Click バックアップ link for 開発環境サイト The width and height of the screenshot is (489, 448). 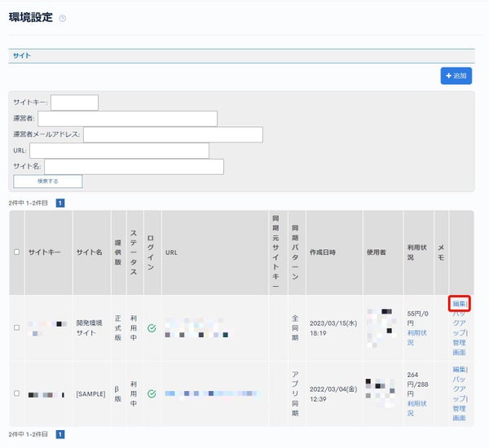click(460, 323)
